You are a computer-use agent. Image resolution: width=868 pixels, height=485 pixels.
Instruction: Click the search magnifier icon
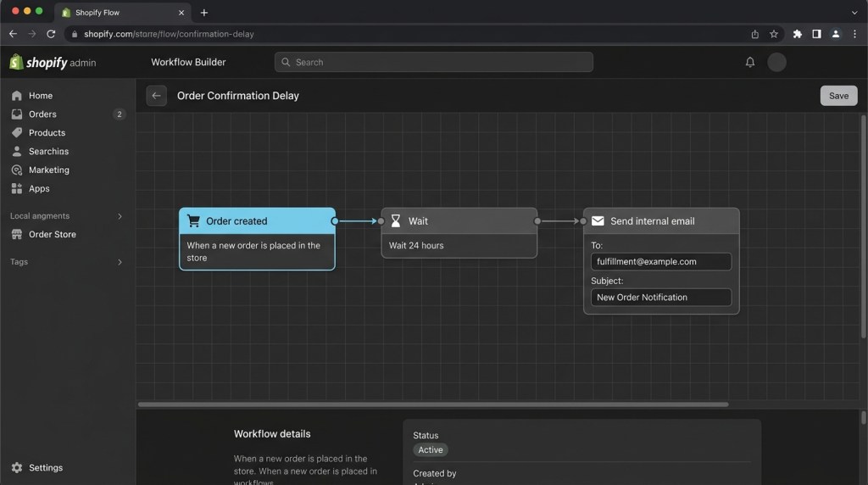pos(286,62)
